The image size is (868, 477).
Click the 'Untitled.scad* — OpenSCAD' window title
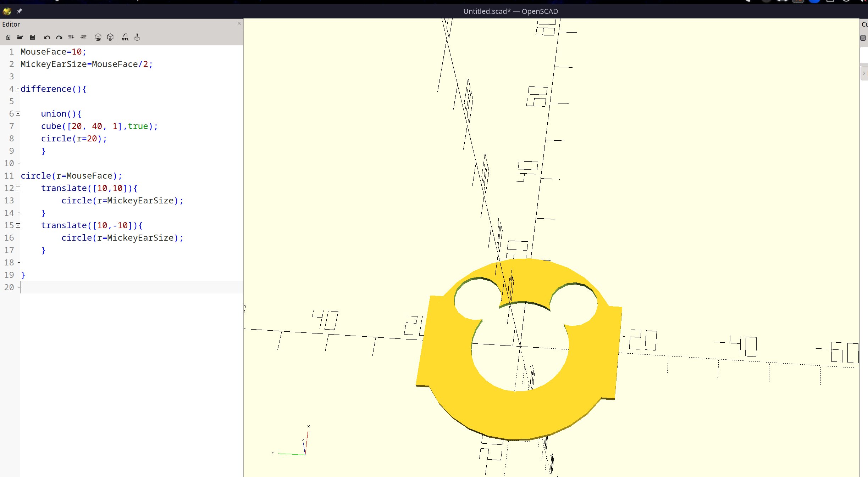pos(510,11)
